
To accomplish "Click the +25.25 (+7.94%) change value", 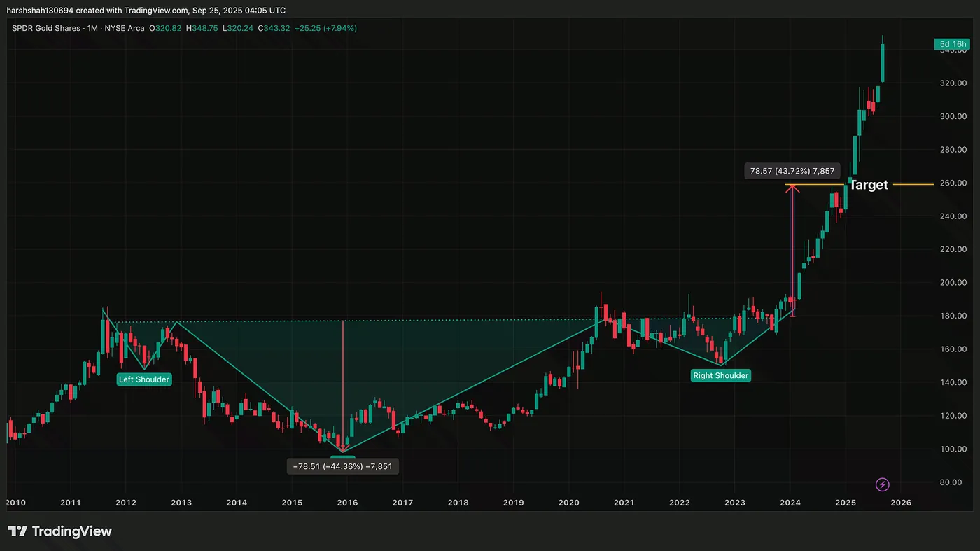I will [326, 28].
